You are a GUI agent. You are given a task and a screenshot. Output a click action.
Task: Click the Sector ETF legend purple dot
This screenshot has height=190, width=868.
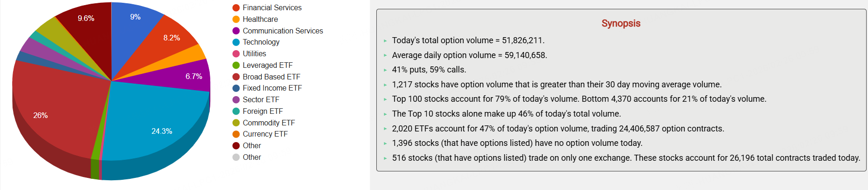(236, 100)
